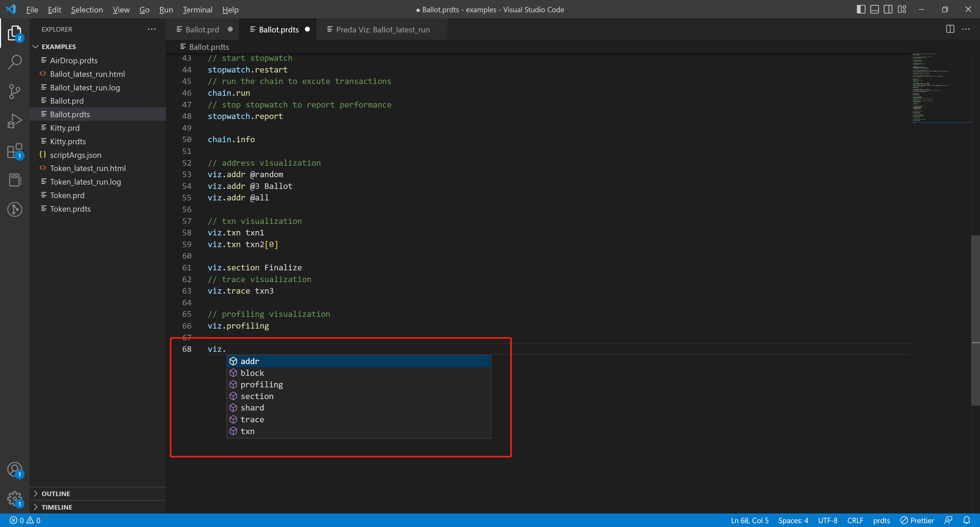Screen dimensions: 980x527
Task: Select profiling suggestion in list
Action: point(359,384)
